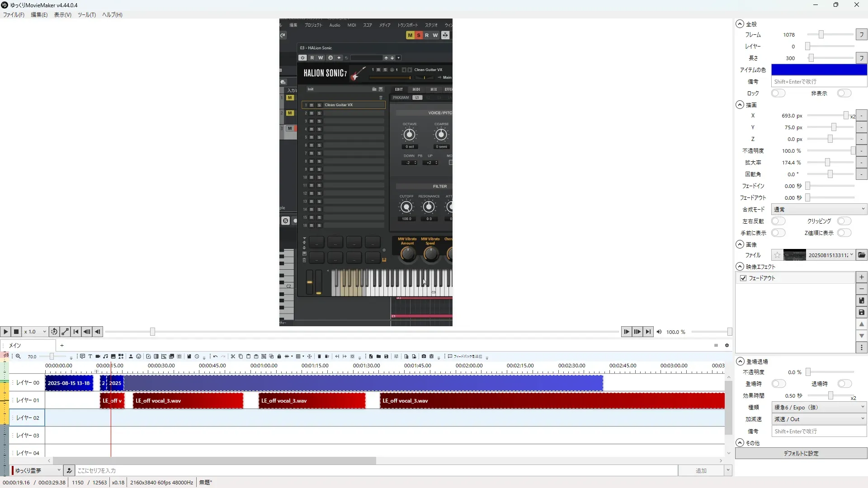Image resolution: width=868 pixels, height=488 pixels.
Task: Add a text item with T icon
Action: [x=90, y=357]
